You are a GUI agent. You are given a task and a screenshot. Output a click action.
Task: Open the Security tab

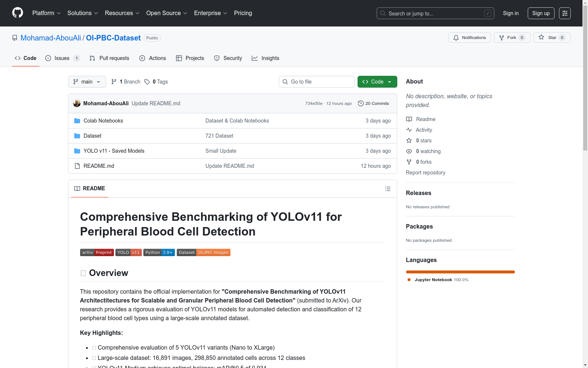[x=228, y=58]
